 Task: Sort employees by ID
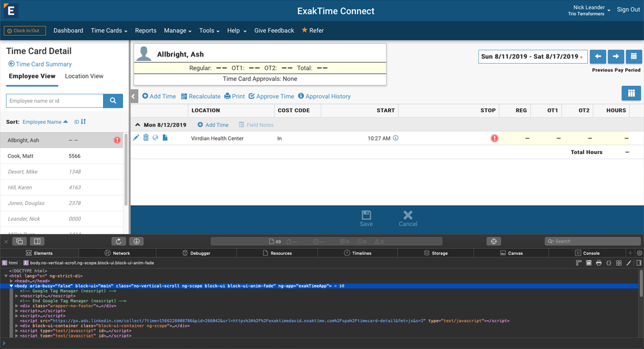(80, 122)
